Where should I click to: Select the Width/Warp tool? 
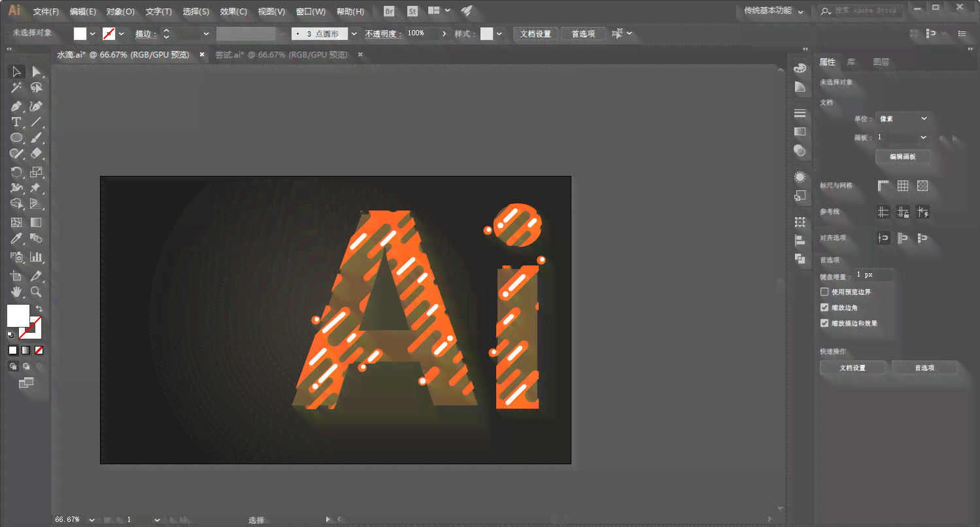click(16, 188)
